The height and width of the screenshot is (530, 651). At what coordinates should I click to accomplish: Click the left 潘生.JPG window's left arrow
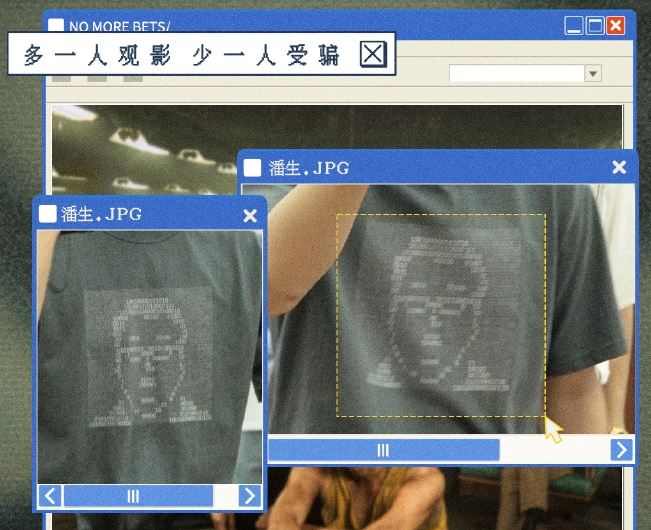tap(49, 496)
